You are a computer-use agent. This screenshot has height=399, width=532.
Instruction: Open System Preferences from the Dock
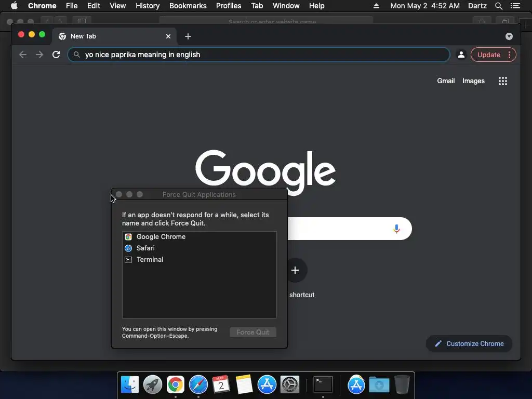pyautogui.click(x=290, y=385)
